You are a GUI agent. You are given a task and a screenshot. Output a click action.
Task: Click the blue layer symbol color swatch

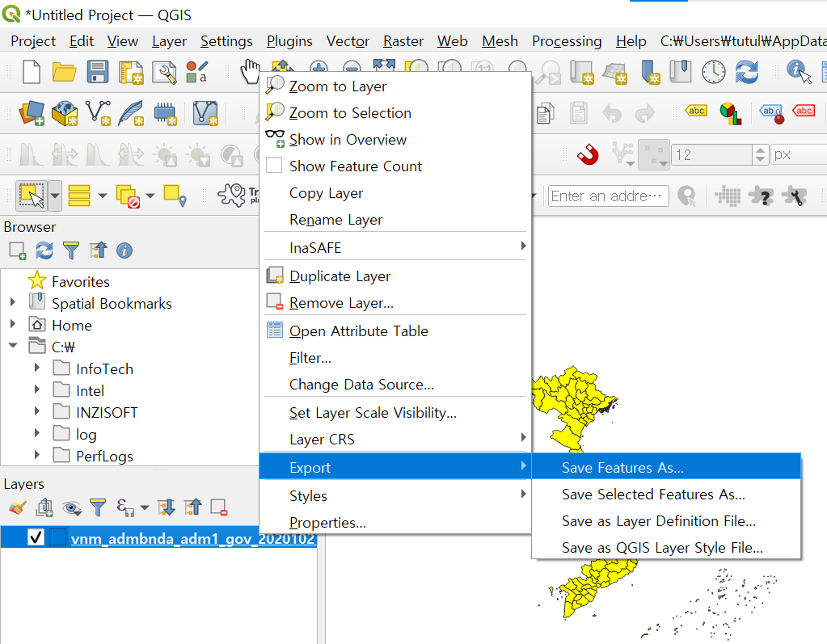pyautogui.click(x=57, y=537)
